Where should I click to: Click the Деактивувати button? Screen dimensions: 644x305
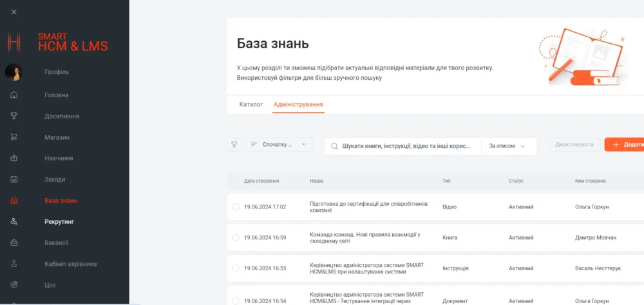point(574,145)
